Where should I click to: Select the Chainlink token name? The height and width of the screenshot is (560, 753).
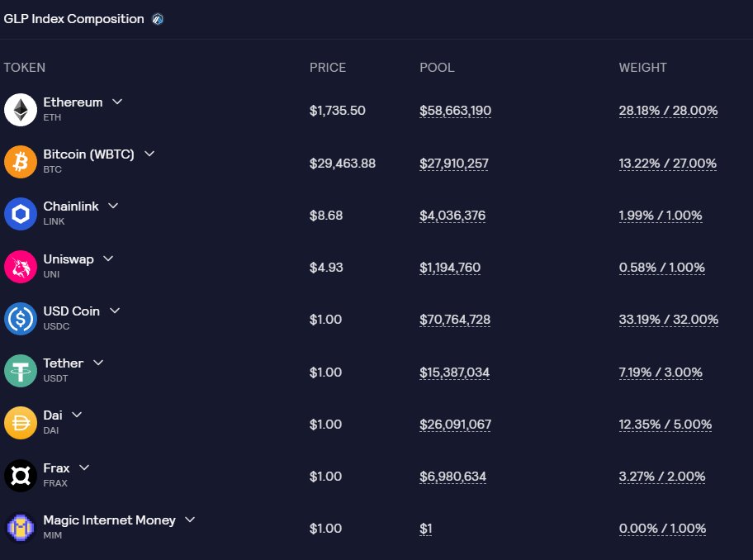pos(71,206)
